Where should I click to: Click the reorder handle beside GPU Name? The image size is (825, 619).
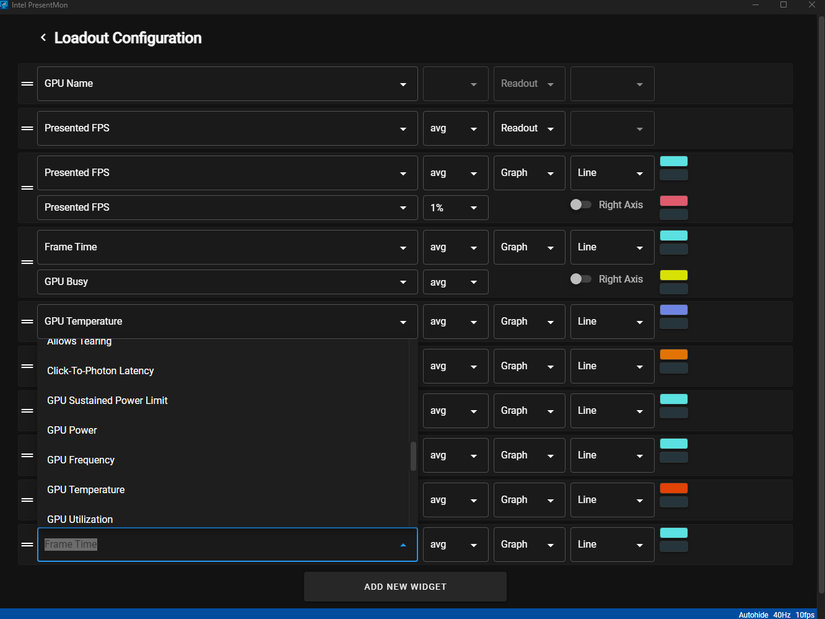click(x=26, y=84)
